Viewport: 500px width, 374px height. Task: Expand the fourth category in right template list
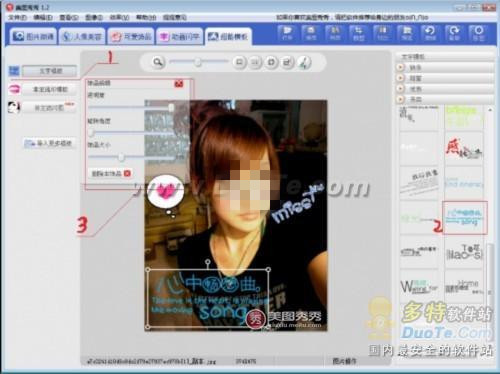(445, 99)
